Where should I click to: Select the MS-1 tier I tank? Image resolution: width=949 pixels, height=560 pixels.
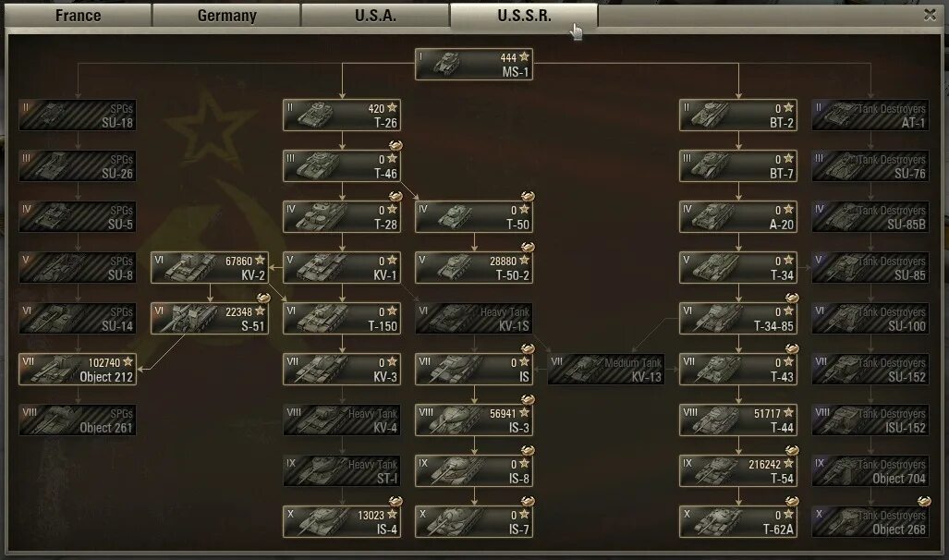coord(474,64)
